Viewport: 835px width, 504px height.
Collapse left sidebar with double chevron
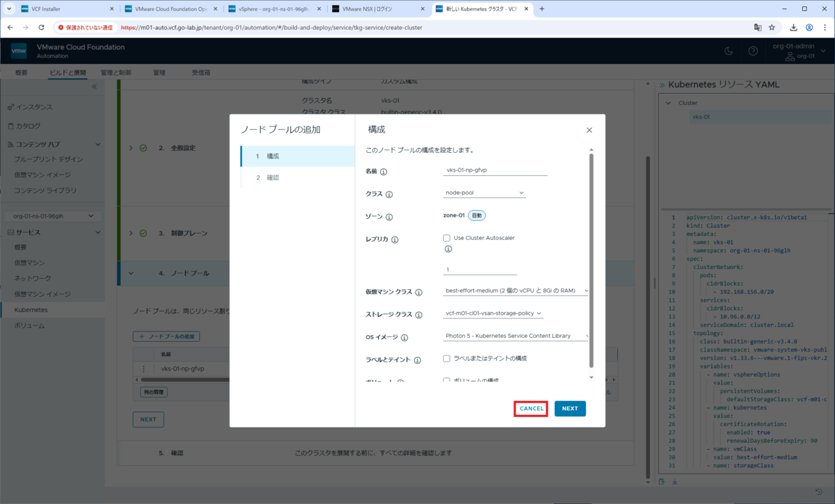point(94,87)
